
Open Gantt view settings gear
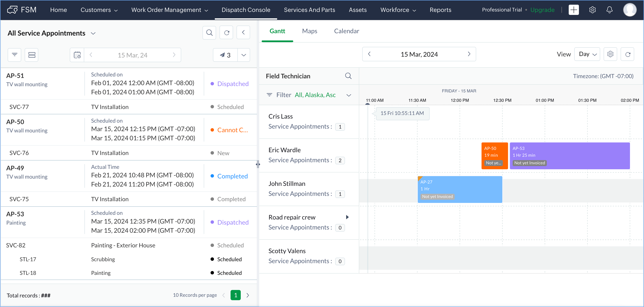tap(610, 54)
